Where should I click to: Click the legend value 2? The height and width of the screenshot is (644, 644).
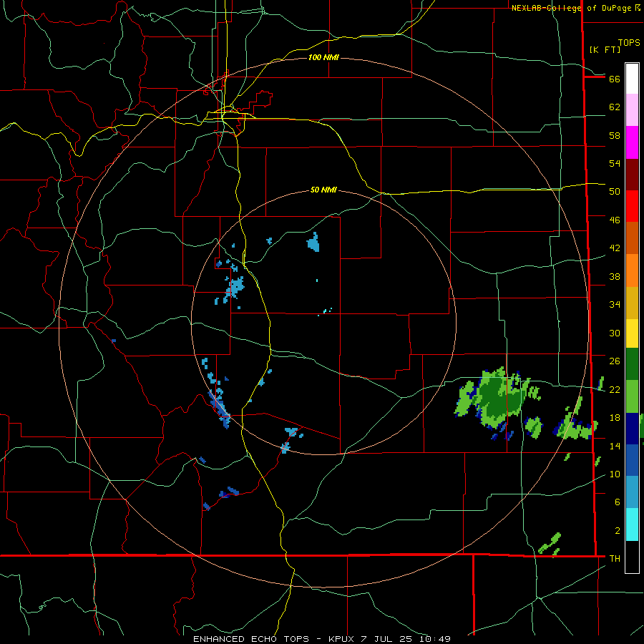[x=617, y=530]
